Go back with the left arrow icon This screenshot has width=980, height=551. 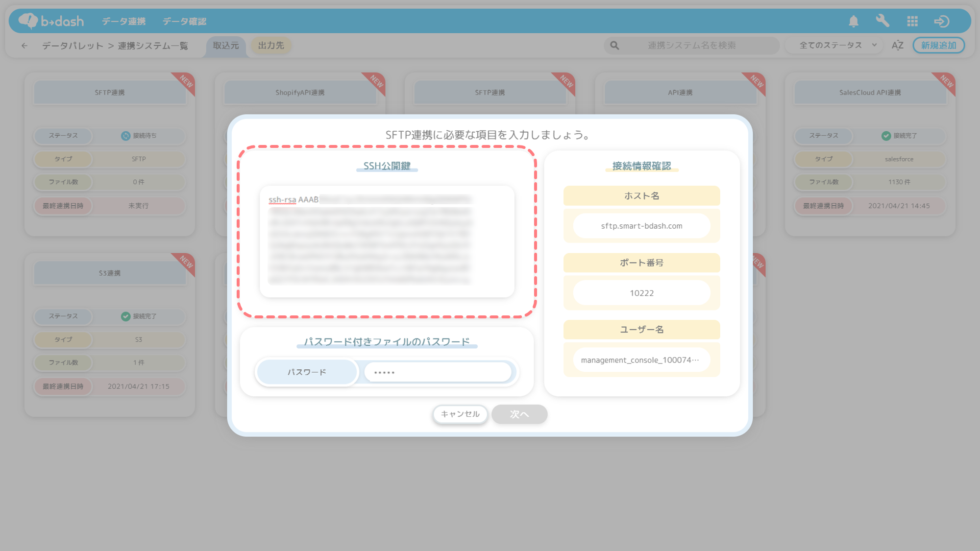point(24,46)
